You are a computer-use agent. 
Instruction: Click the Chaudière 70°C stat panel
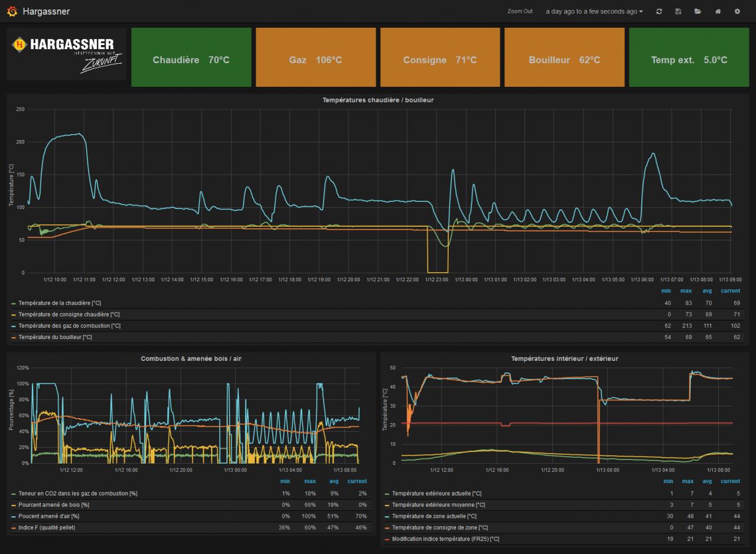click(191, 57)
